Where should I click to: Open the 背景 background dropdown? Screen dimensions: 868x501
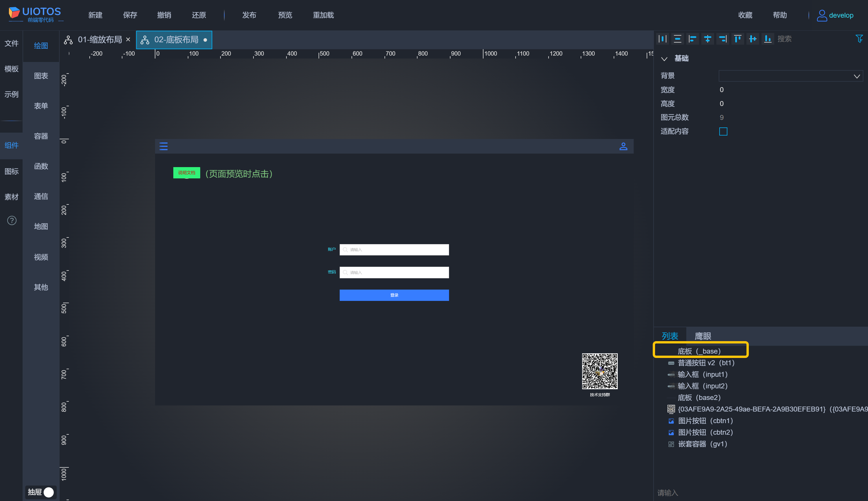click(x=790, y=76)
